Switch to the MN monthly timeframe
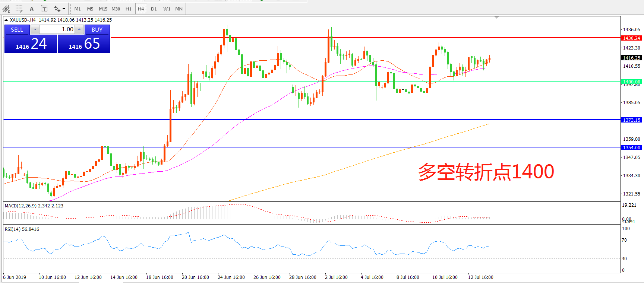This screenshot has width=644, height=283. (179, 9)
